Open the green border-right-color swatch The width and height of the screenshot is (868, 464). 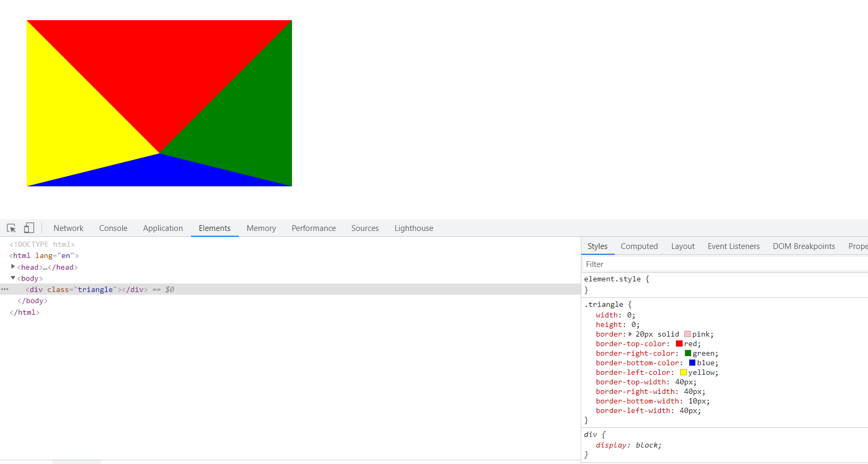688,354
